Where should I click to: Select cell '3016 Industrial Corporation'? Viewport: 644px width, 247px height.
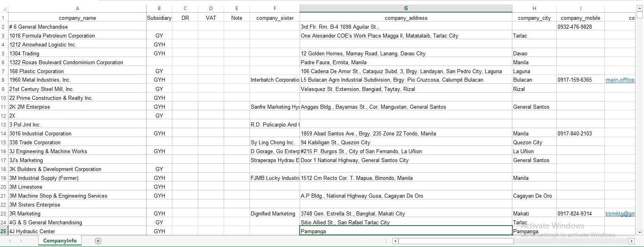click(x=77, y=133)
